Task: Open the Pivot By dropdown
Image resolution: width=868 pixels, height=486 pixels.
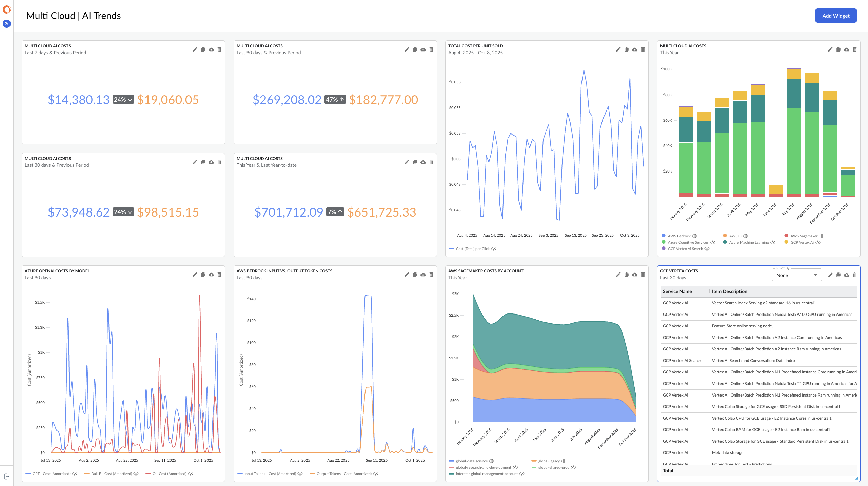Action: click(796, 275)
